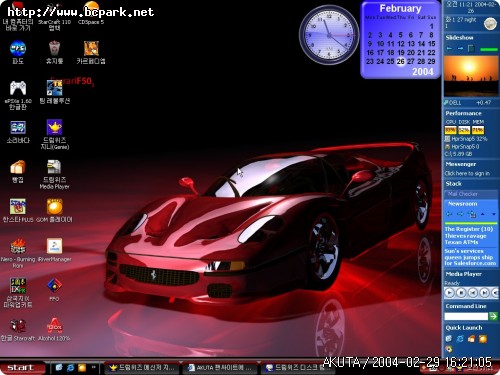
Task: Open the 한스타 PLUS desktop icon
Action: coord(18,211)
